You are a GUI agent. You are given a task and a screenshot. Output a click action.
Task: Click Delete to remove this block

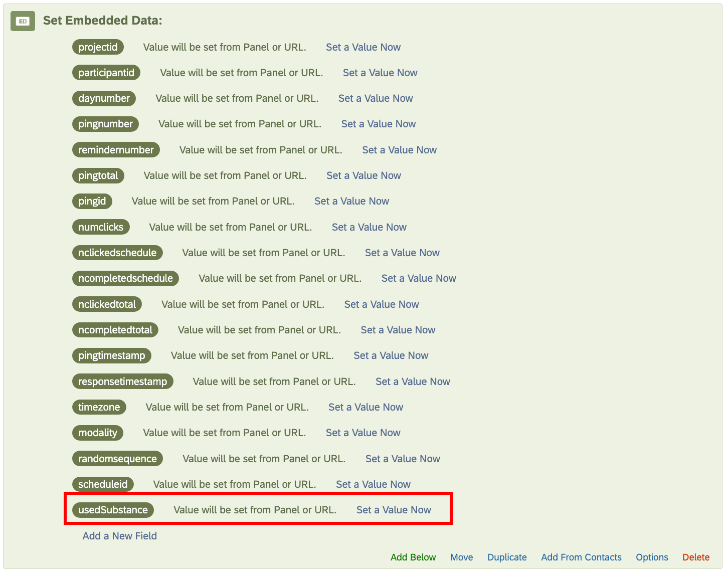tap(696, 557)
